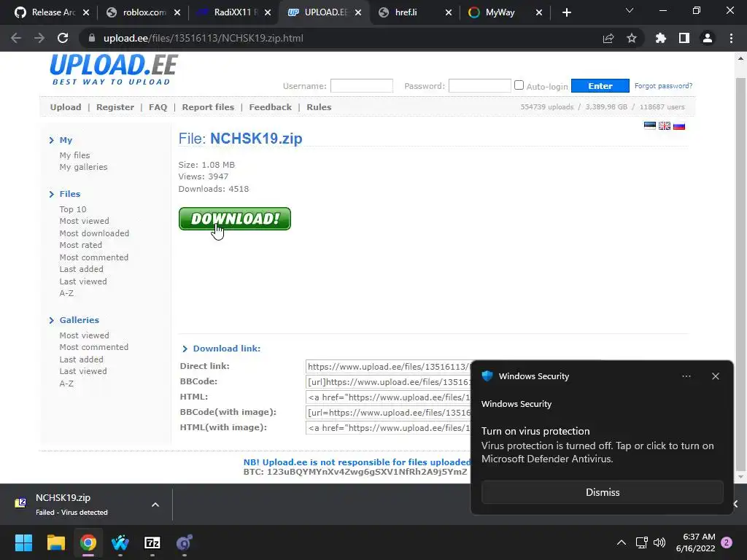The image size is (747, 560).
Task: Open Windows Security notification options dots
Action: [686, 376]
